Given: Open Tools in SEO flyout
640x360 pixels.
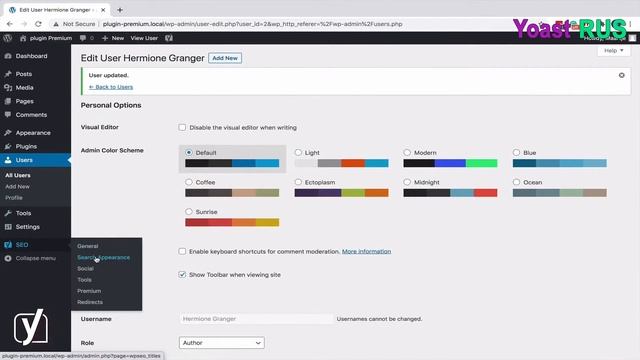Looking at the screenshot, I should point(84,280).
